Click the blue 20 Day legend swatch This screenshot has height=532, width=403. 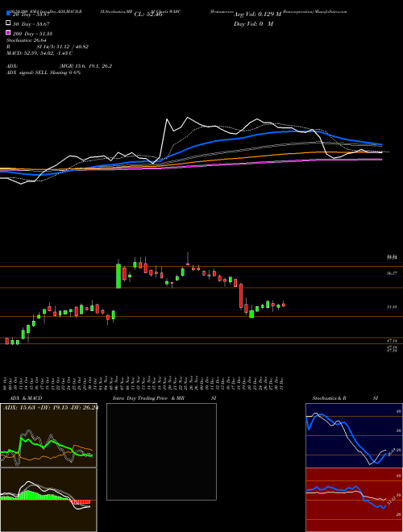pyautogui.click(x=8, y=14)
